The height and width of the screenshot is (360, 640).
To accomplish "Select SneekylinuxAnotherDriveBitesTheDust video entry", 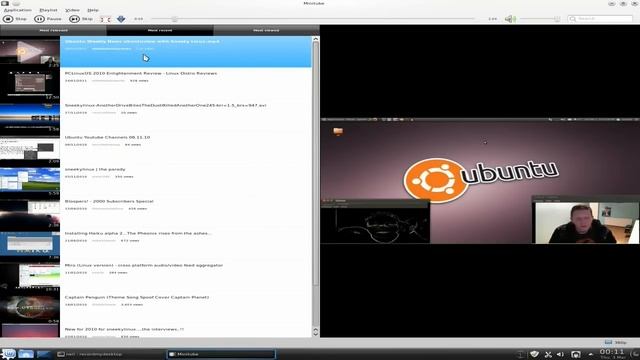I will [x=186, y=116].
